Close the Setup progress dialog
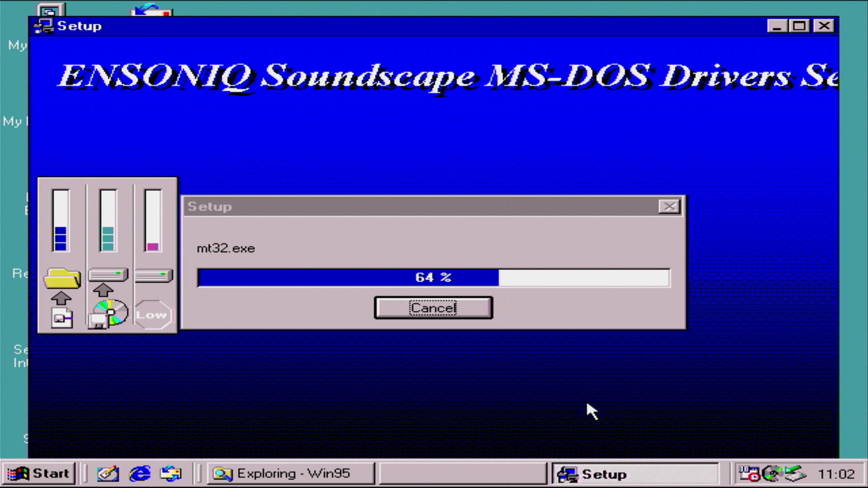Viewport: 868px width, 488px height. [x=669, y=206]
